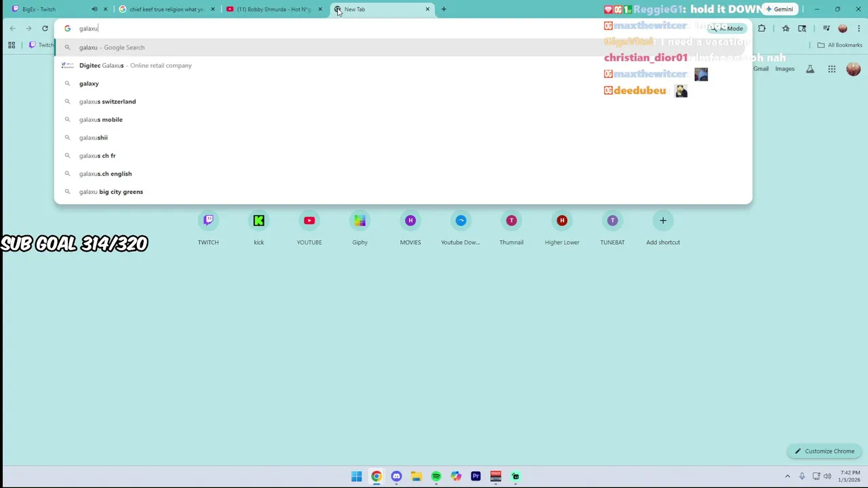Open the Images link
Screen dimensions: 868x488
(785, 68)
